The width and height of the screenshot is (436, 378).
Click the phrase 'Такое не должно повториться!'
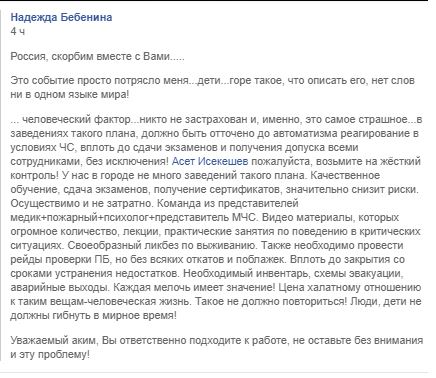[271, 301]
